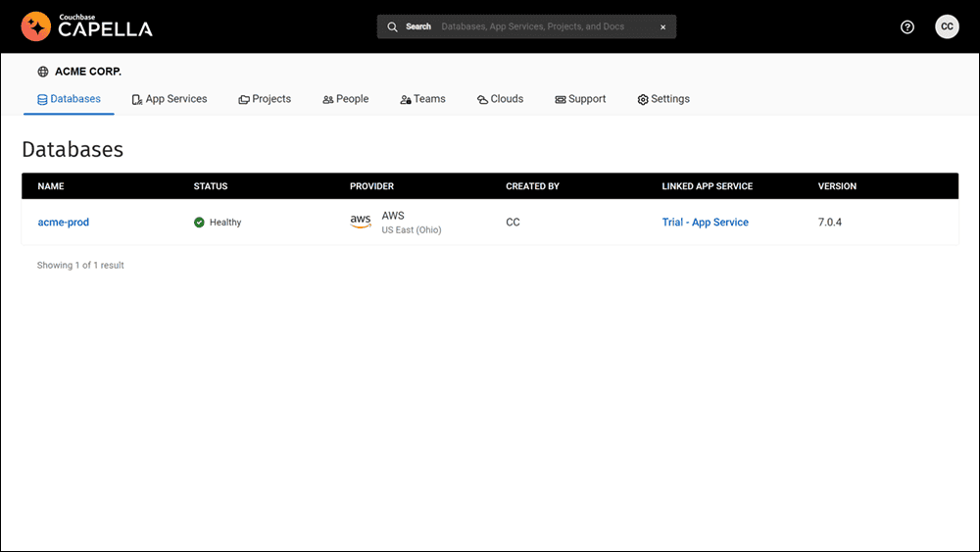Click the VERSION column header
Image resolution: width=980 pixels, height=552 pixels.
pos(838,186)
